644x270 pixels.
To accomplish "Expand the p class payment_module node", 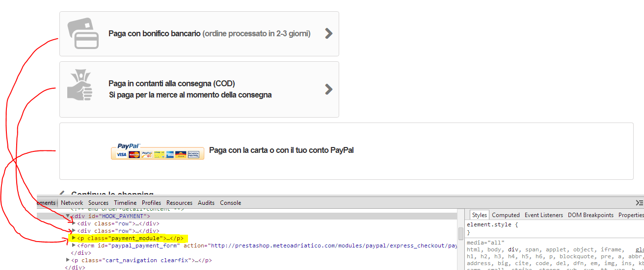I will tap(74, 238).
